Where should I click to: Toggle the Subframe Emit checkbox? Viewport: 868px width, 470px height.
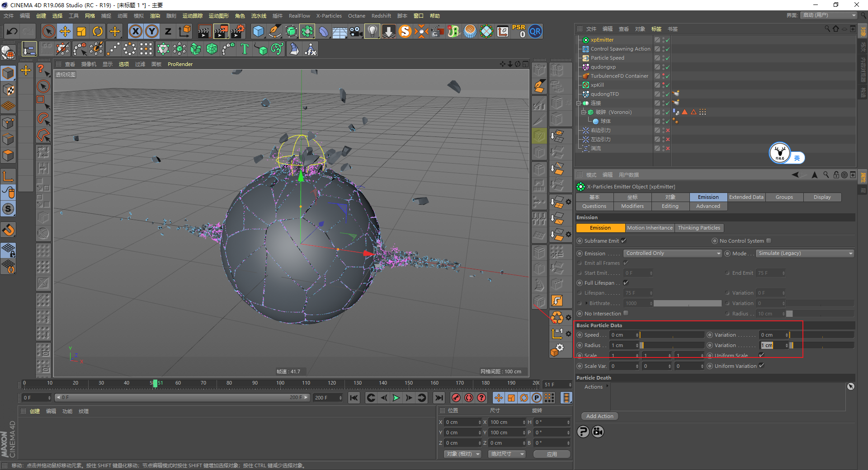(x=624, y=240)
